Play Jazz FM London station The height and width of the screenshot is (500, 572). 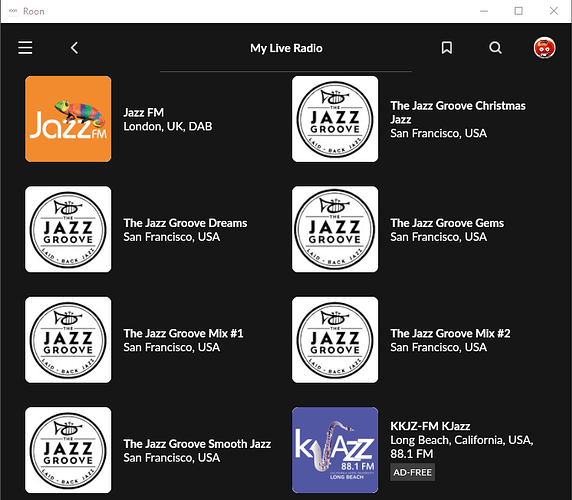pyautogui.click(x=167, y=119)
